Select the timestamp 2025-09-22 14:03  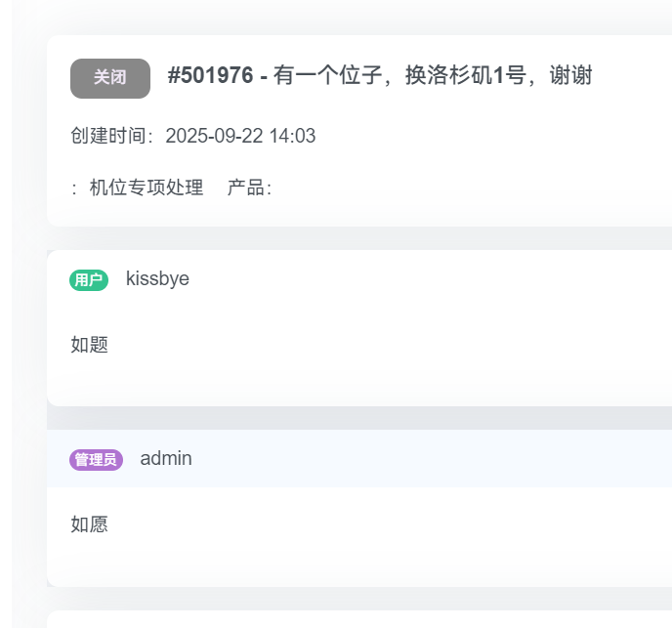[x=240, y=136]
